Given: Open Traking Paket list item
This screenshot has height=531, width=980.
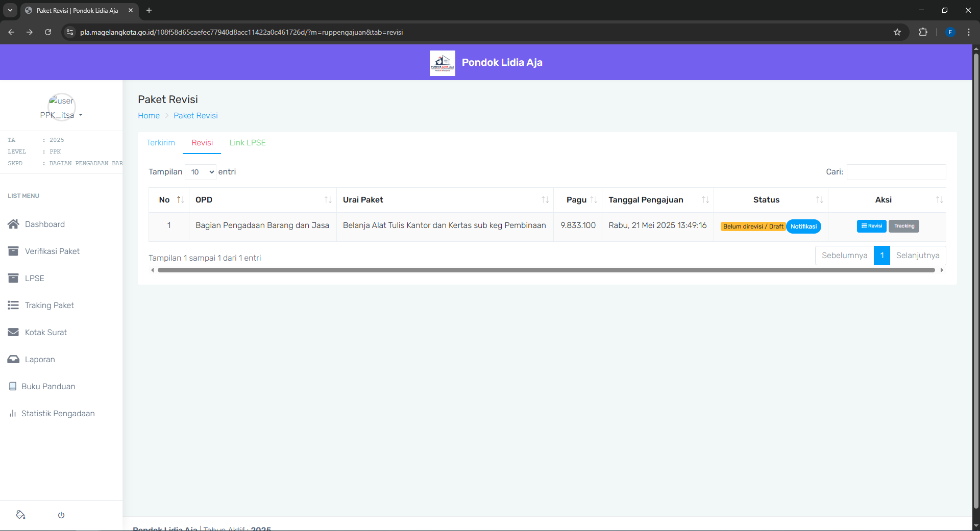Looking at the screenshot, I should [x=49, y=305].
